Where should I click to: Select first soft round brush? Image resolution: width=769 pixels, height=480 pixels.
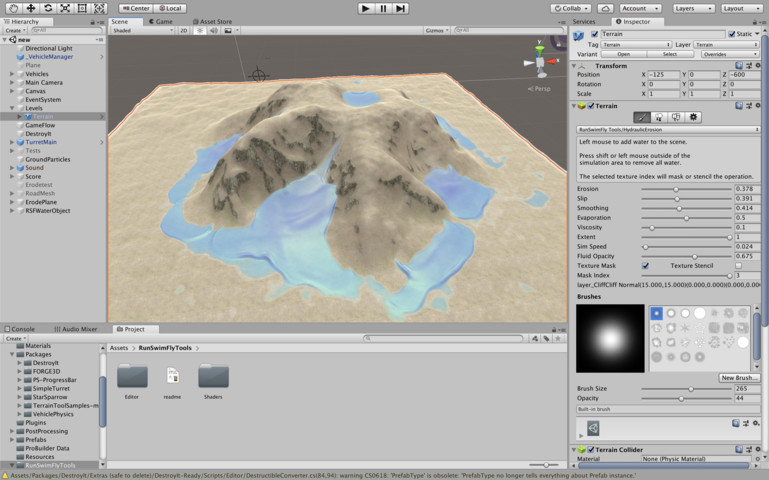click(x=656, y=313)
